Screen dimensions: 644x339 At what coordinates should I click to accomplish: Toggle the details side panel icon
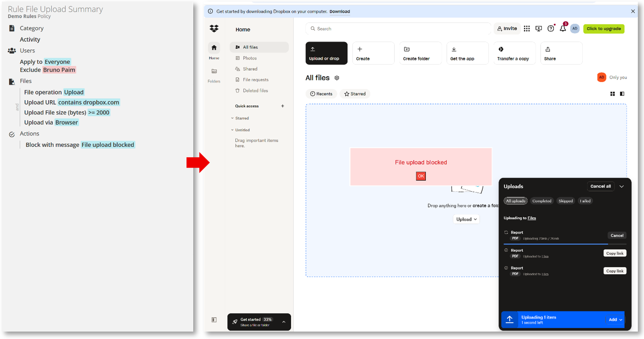point(622,94)
